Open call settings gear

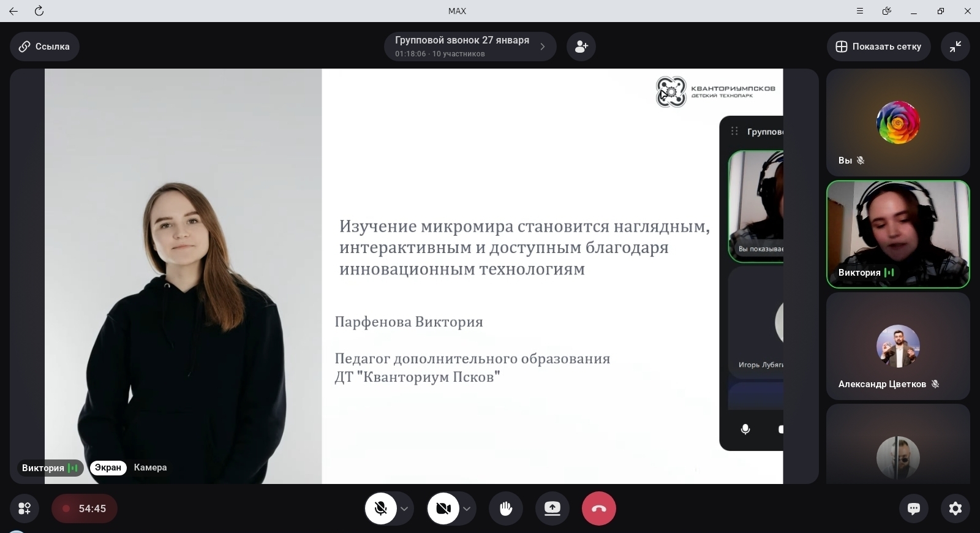[955, 508]
